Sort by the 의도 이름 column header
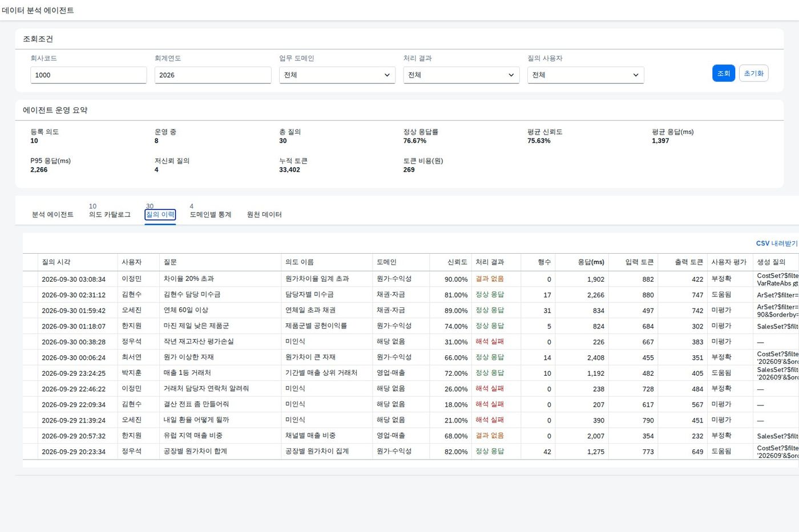 [x=326, y=262]
